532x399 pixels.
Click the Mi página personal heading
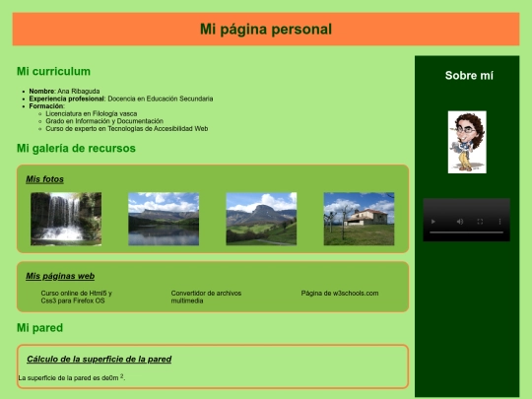point(266,30)
